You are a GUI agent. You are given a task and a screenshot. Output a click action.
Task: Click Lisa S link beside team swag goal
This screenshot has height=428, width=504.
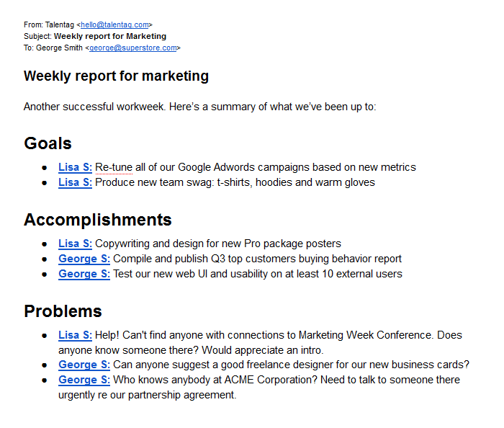[75, 182]
